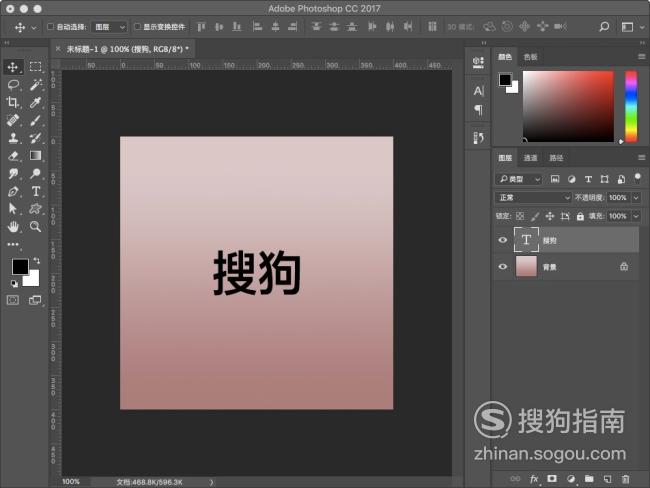The height and width of the screenshot is (488, 650).
Task: Select the History Brush tool
Action: click(x=35, y=138)
